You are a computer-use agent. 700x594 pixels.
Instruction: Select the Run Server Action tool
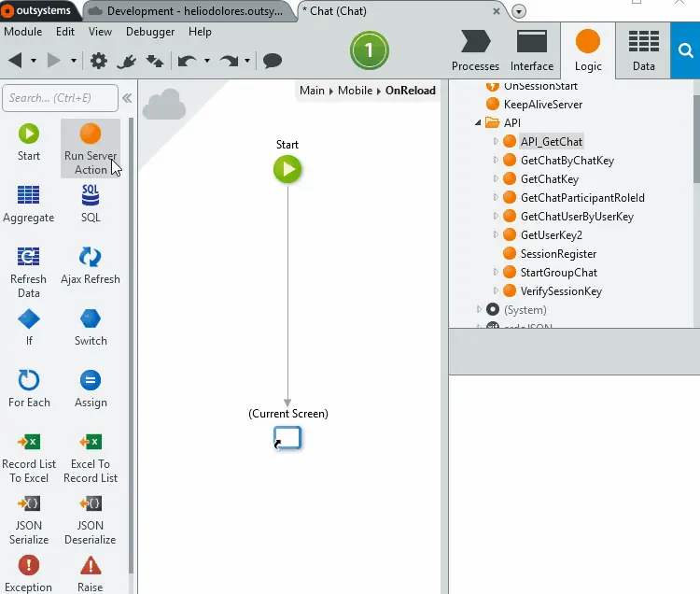(91, 148)
